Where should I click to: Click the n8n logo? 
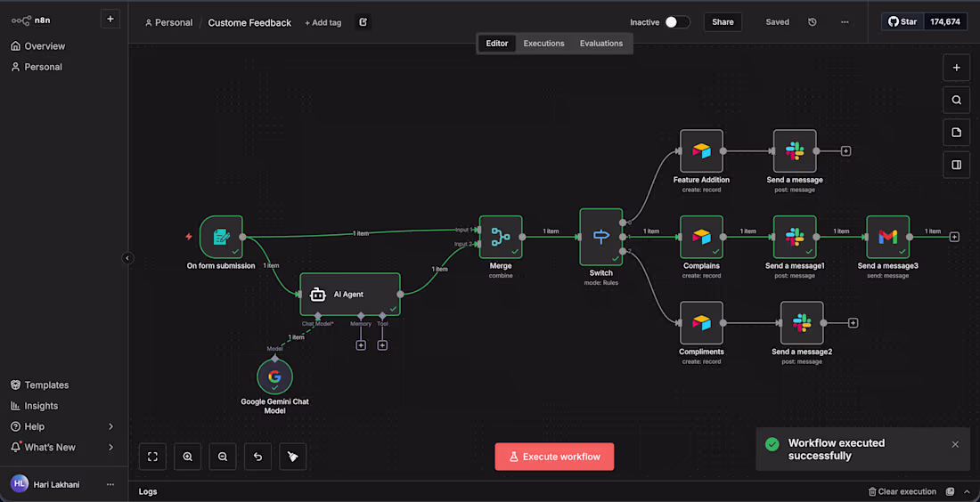tap(30, 20)
